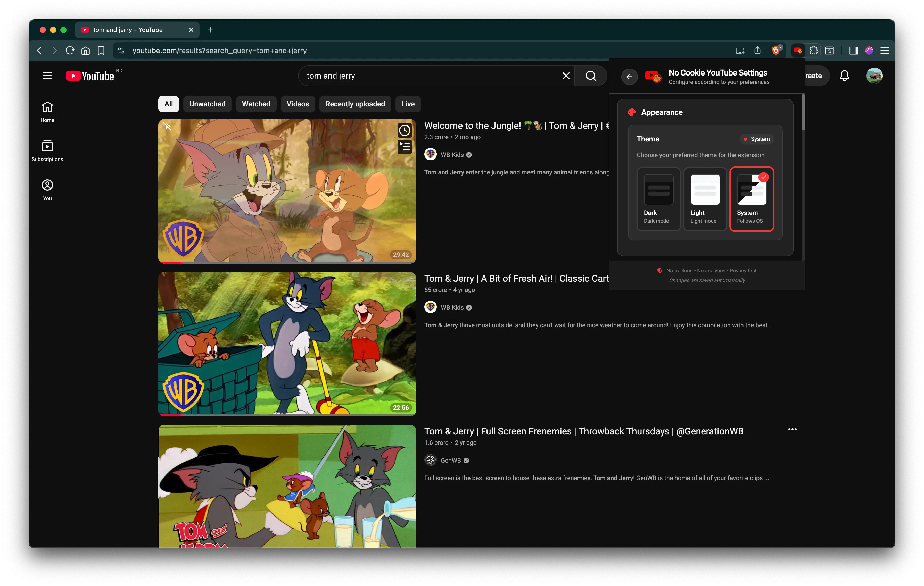This screenshot has width=924, height=586.
Task: Open the browser main menu
Action: click(x=885, y=50)
